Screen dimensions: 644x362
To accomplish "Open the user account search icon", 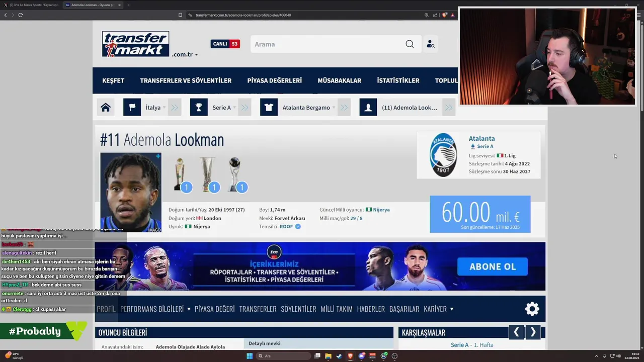I will [430, 44].
